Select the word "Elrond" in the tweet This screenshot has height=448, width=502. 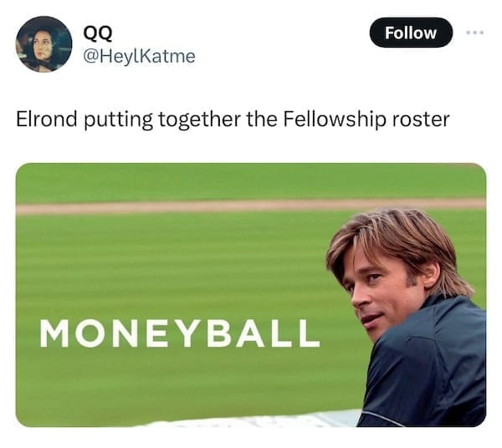(47, 119)
